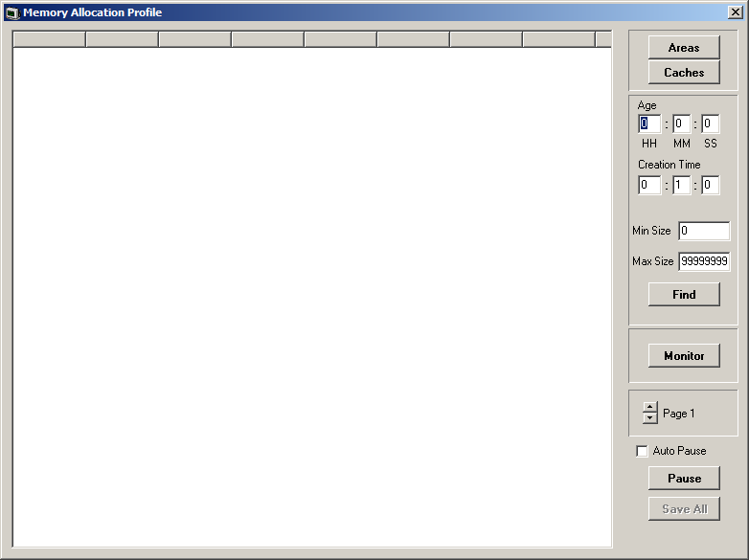The width and height of the screenshot is (749, 560).
Task: Click the first empty column header
Action: (49, 39)
